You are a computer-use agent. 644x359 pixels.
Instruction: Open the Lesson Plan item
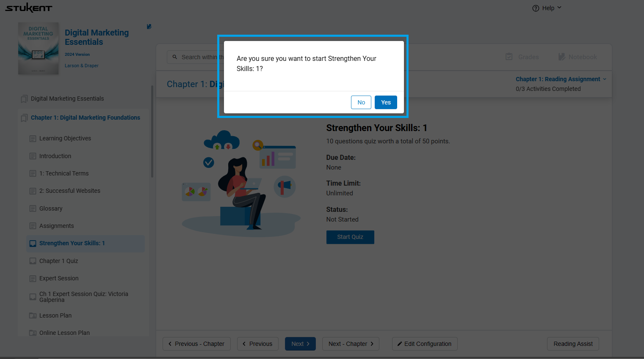point(55,315)
